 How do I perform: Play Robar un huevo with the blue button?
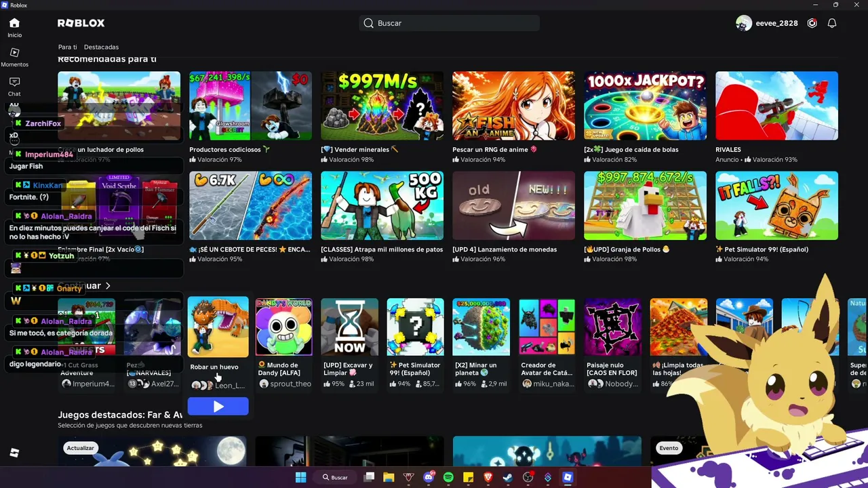pyautogui.click(x=218, y=406)
